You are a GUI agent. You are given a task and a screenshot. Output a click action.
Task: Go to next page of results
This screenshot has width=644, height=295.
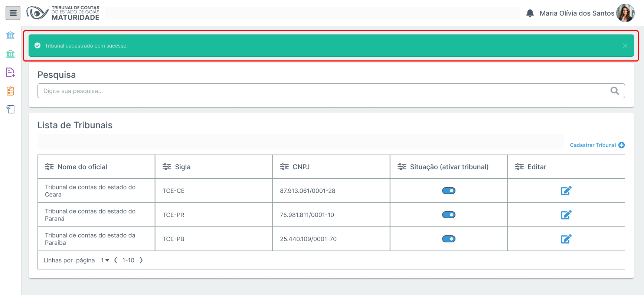(x=141, y=260)
